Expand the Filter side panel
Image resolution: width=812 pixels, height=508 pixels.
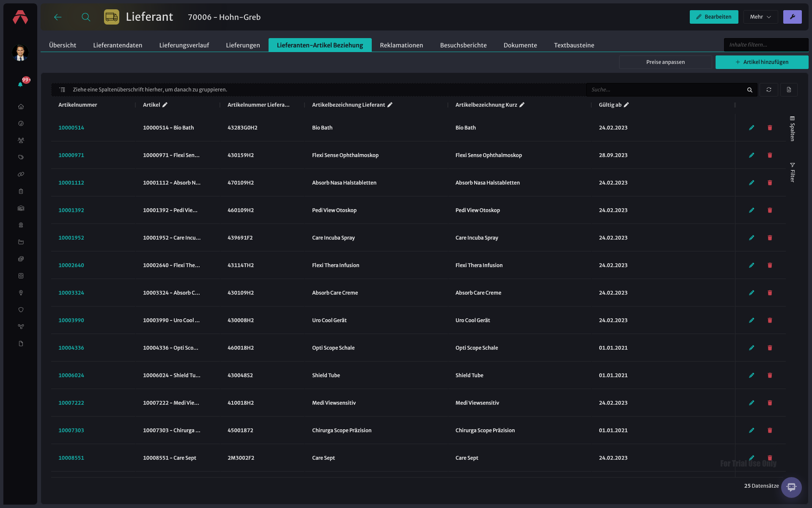[792, 173]
